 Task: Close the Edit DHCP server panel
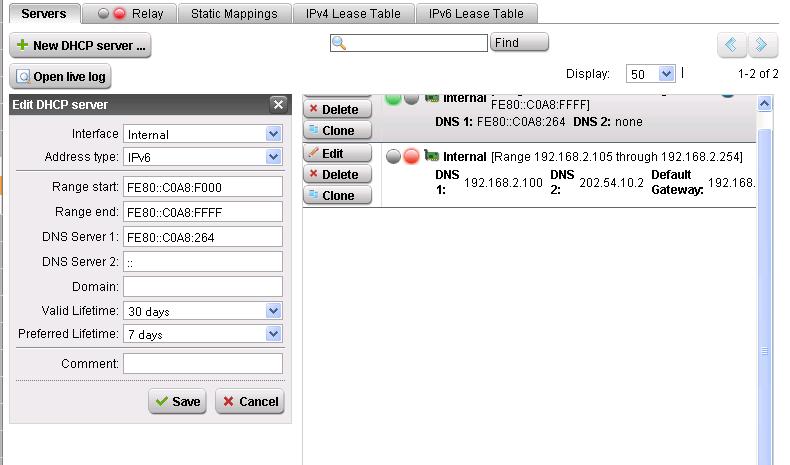278,105
